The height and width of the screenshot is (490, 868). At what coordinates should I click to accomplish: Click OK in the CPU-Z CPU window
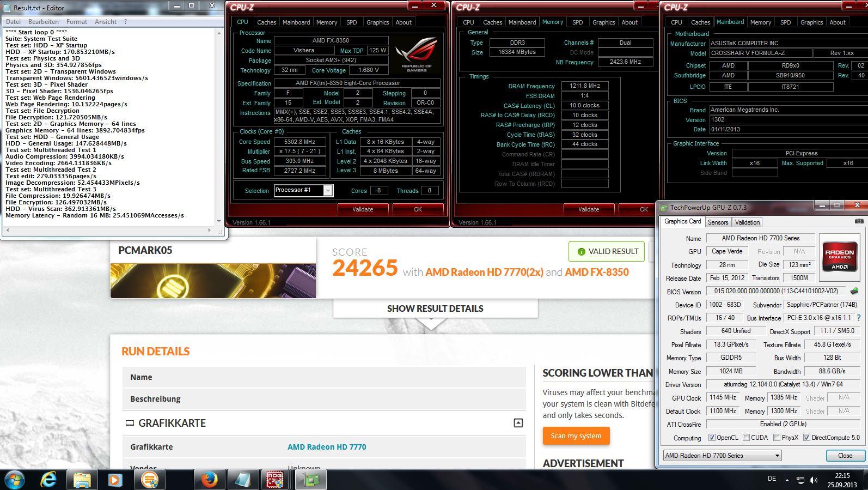pyautogui.click(x=418, y=209)
